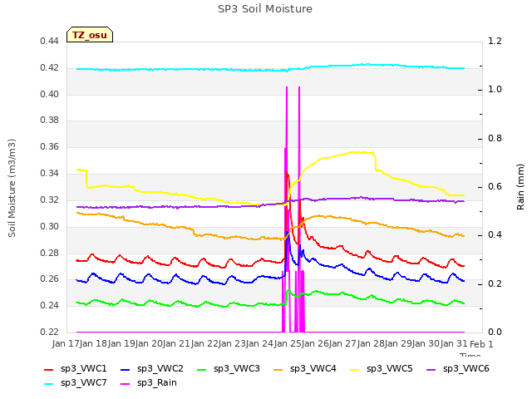
Task: Click the second tall magenta rain spike
Action: click(299, 135)
